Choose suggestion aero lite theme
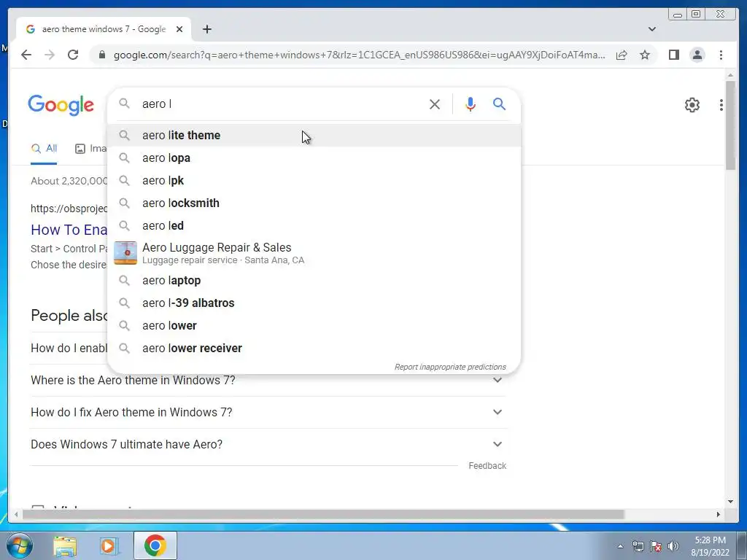This screenshot has width=747, height=560. [x=314, y=135]
